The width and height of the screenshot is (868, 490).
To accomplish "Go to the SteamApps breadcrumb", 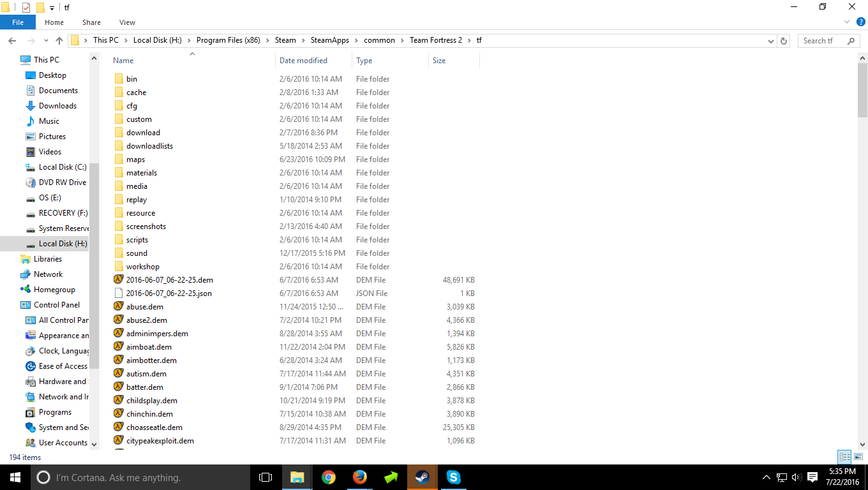I will click(x=330, y=40).
